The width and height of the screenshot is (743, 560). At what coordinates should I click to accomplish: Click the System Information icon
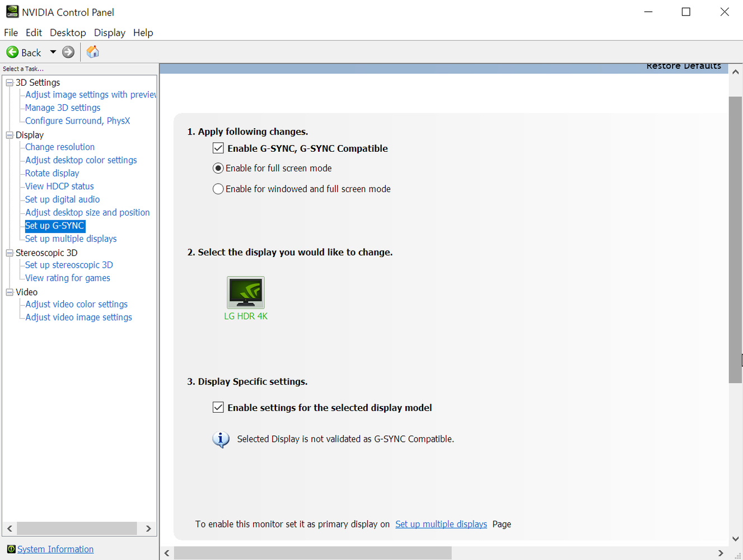pos(11,549)
